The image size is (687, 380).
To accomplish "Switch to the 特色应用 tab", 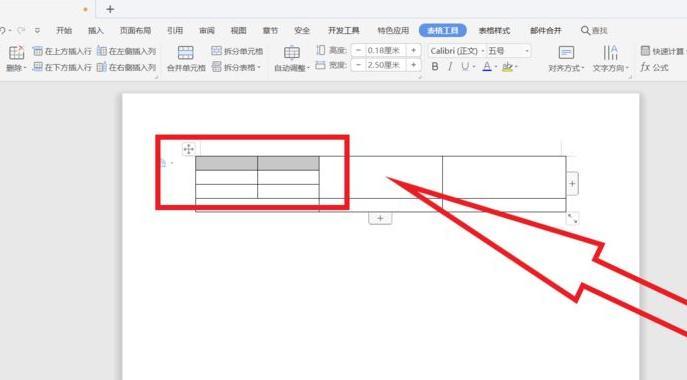I will (393, 30).
